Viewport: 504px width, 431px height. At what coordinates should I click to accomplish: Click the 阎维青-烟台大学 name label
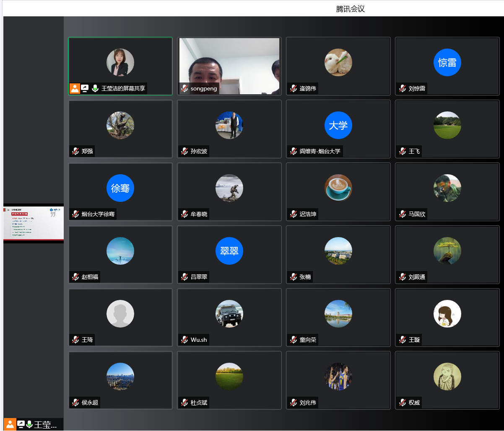(x=320, y=151)
